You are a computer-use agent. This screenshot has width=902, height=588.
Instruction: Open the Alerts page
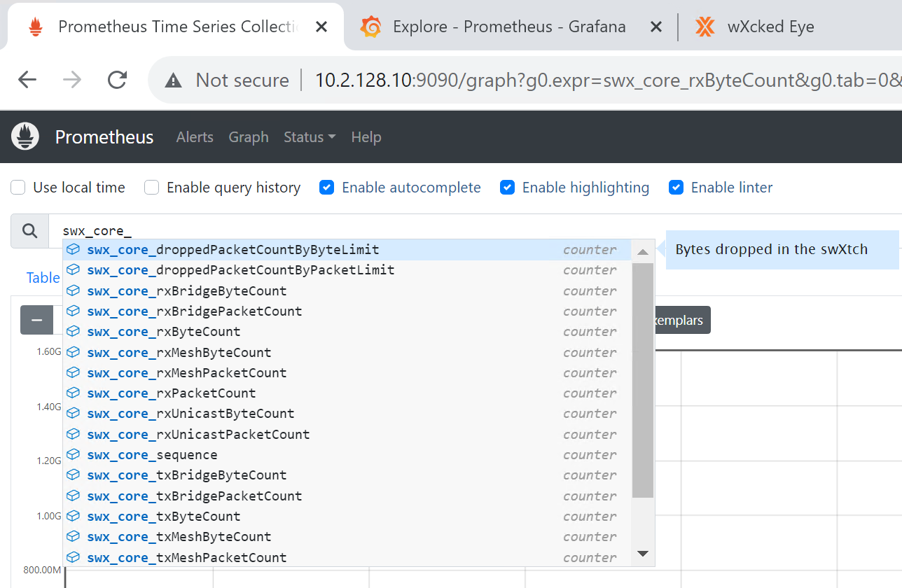(195, 137)
